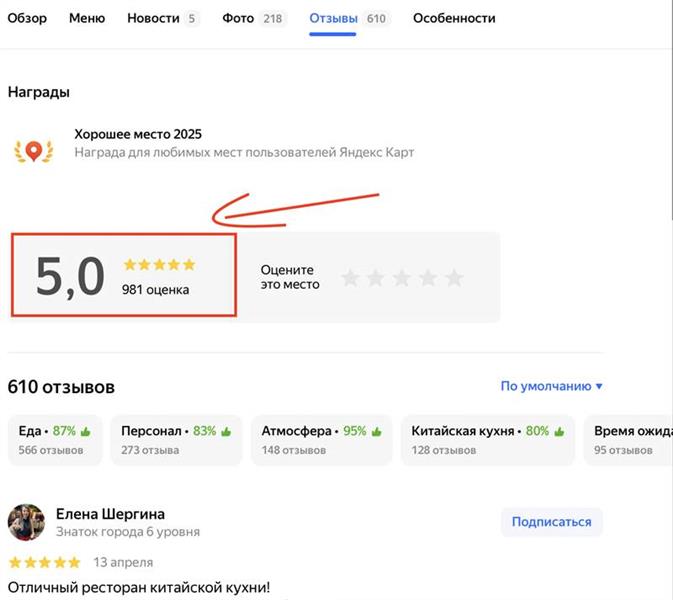Filter reviews by Китайская кухня category
The height and width of the screenshot is (600, 673).
click(x=488, y=440)
